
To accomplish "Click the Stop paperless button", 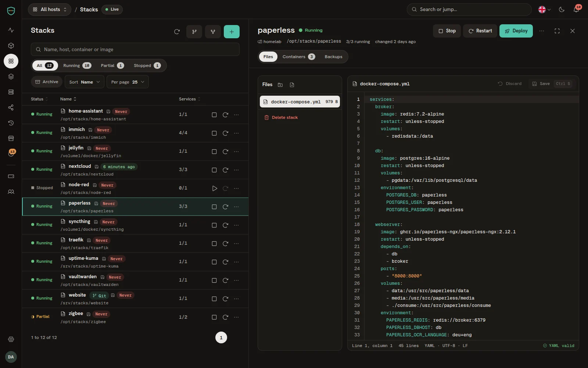I will point(447,31).
